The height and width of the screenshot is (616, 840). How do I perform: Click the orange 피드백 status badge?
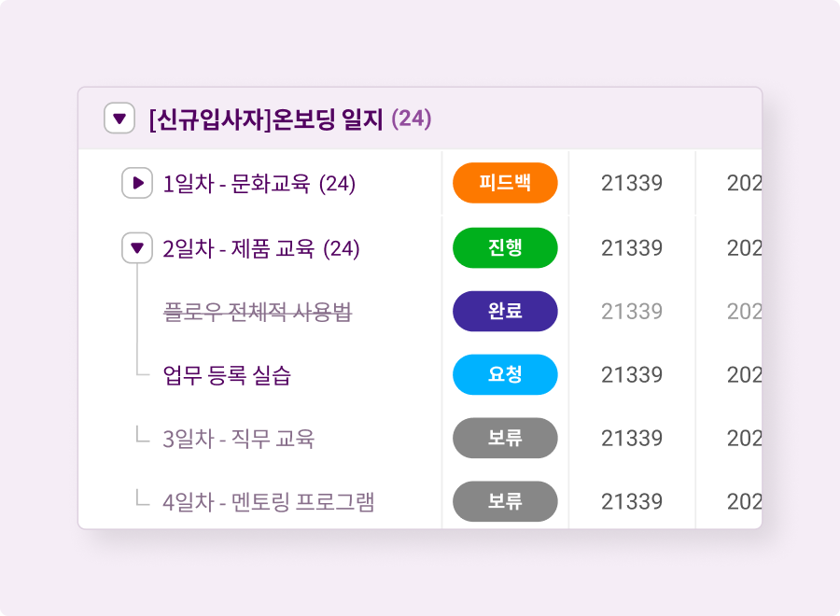click(505, 183)
